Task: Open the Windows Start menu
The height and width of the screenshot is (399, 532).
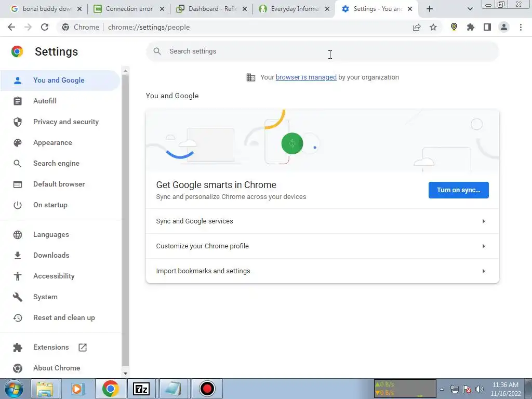Action: (14, 389)
